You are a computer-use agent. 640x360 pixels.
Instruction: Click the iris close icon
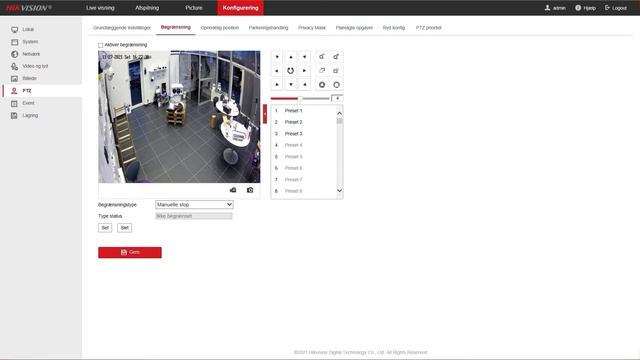pos(322,84)
